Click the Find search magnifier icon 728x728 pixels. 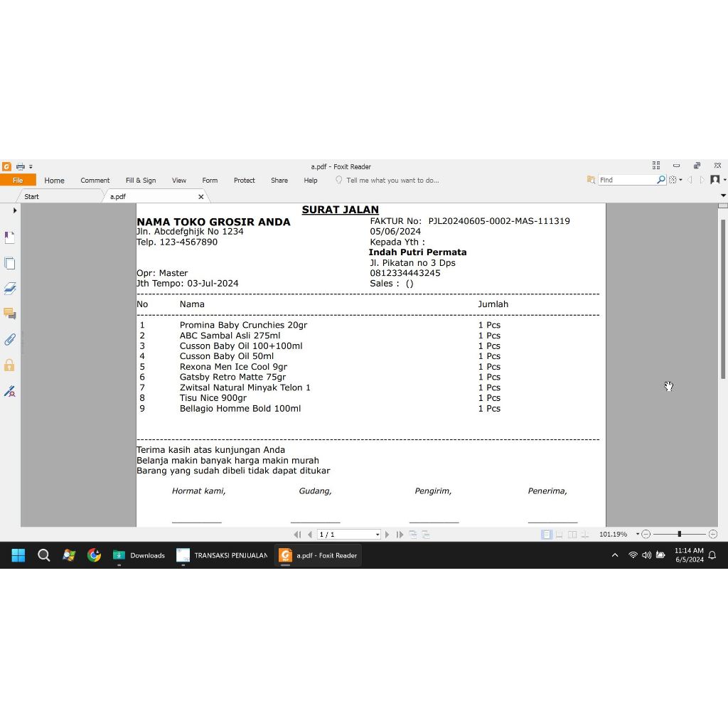(660, 180)
